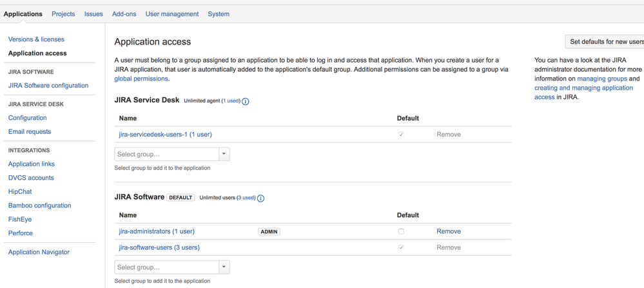Click the DEFAULT badge beside JIRA Software
The height and width of the screenshot is (288, 644).
(x=181, y=197)
